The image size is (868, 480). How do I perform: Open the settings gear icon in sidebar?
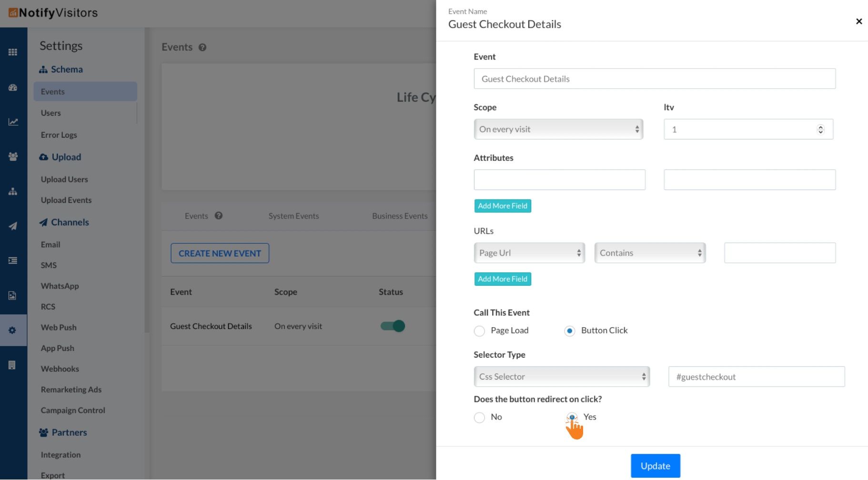(13, 330)
